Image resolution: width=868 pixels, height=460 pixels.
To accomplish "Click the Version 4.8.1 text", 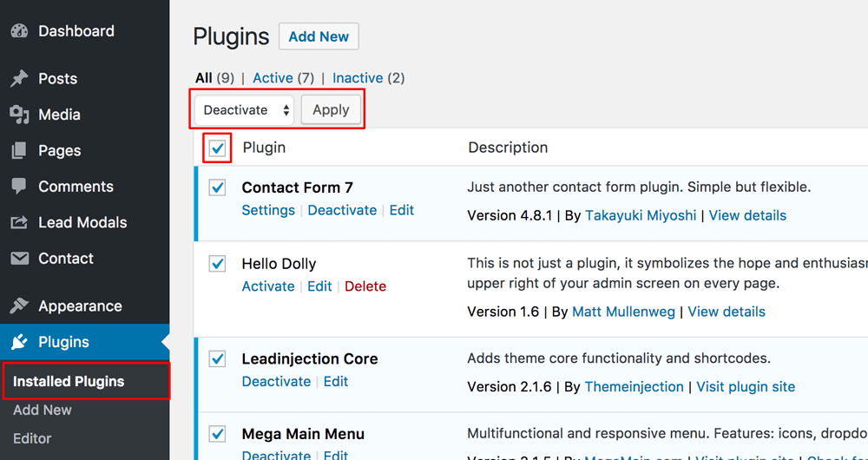I will 510,215.
